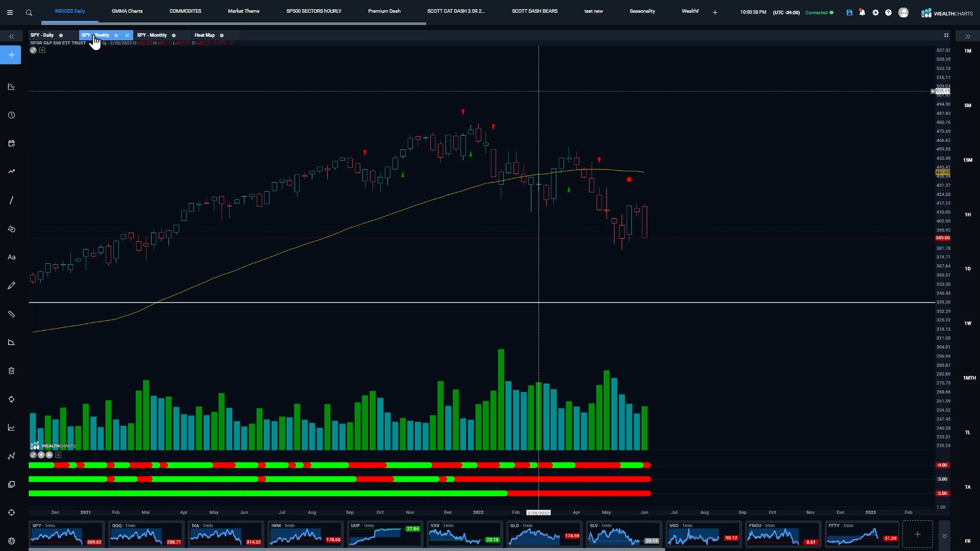Move indicator pane up with arrow button
Screen dimensions: 980x551
pyautogui.click(x=50, y=455)
